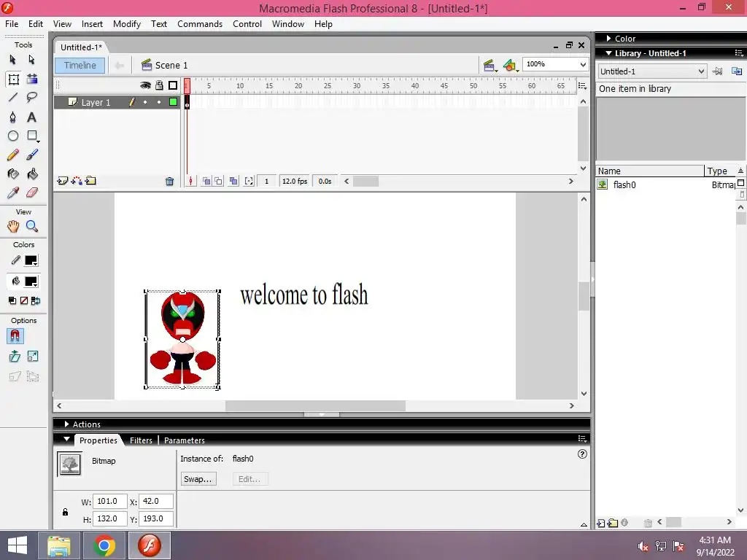Collapse the Properties panel triangle
Screen dimensions: 747x560
(x=66, y=440)
